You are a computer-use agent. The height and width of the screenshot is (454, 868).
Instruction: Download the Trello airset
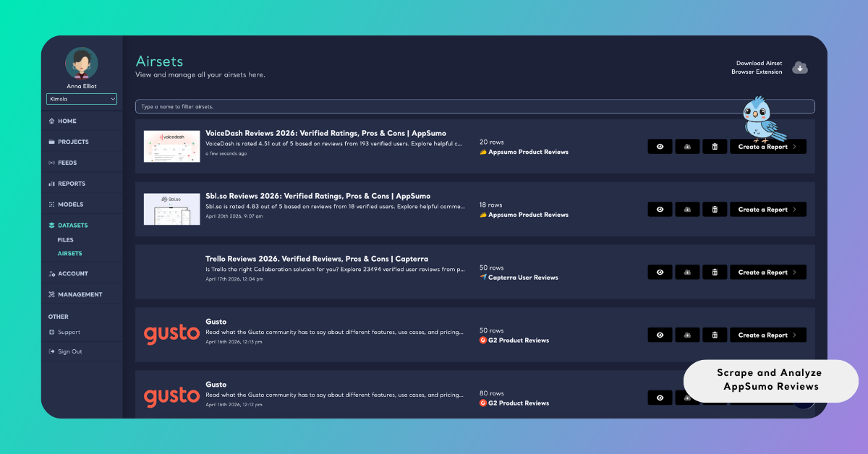click(687, 273)
